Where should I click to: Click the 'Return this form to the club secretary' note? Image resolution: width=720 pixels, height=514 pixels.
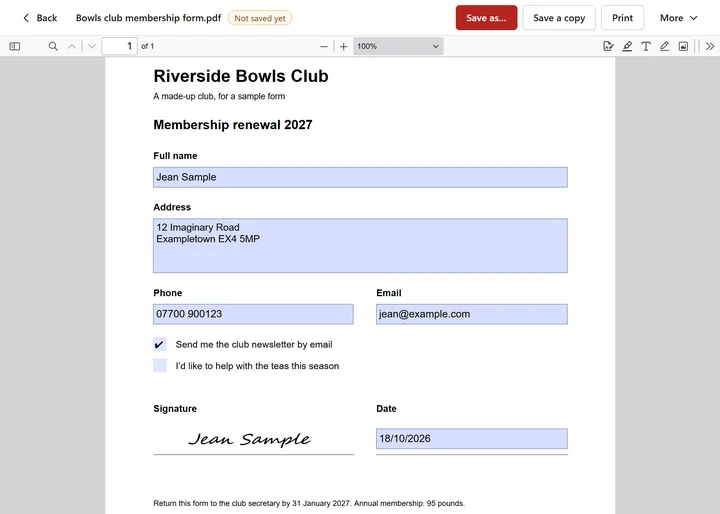[309, 503]
